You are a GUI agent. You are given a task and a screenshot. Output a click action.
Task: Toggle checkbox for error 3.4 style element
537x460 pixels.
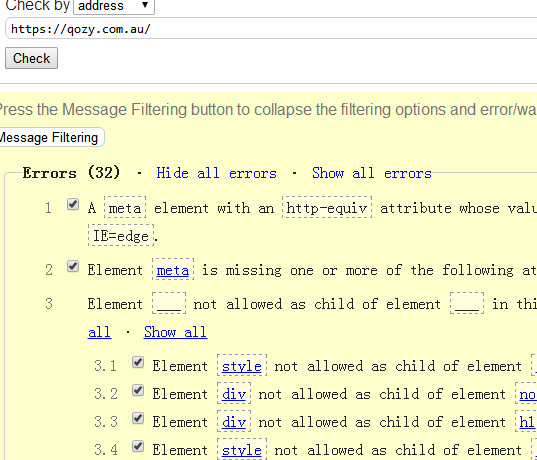click(138, 446)
